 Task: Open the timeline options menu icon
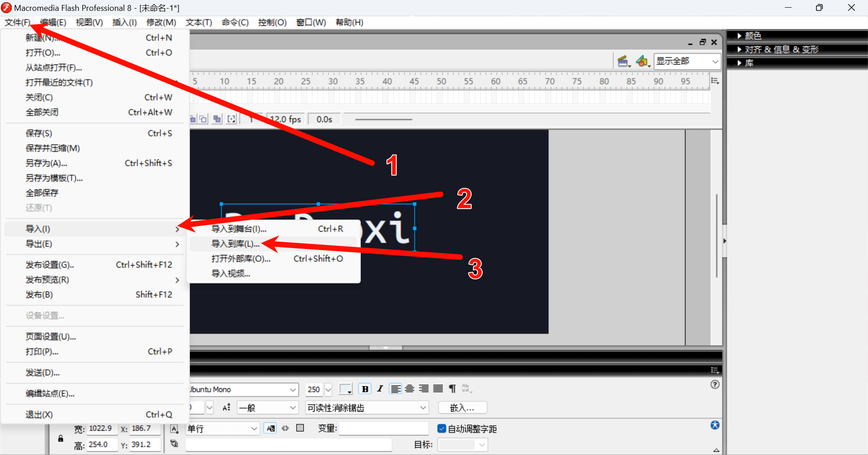pos(715,81)
